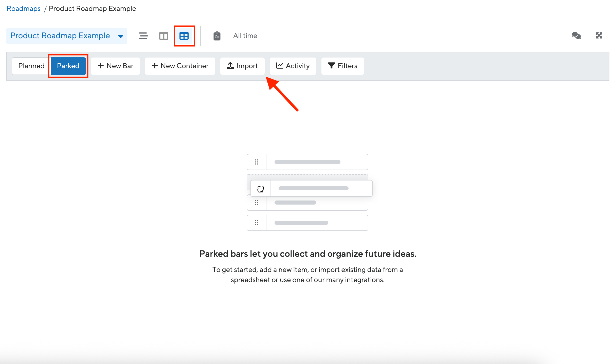Click the New Container button

pos(180,66)
